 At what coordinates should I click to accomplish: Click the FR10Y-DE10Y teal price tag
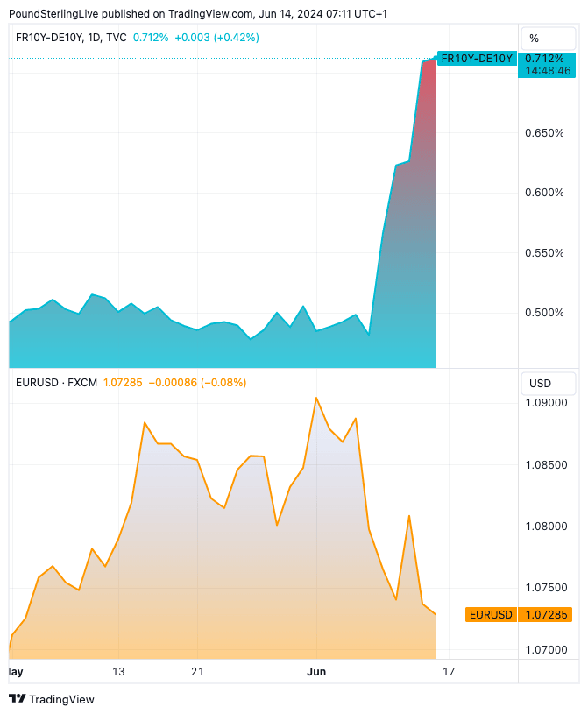click(x=476, y=59)
